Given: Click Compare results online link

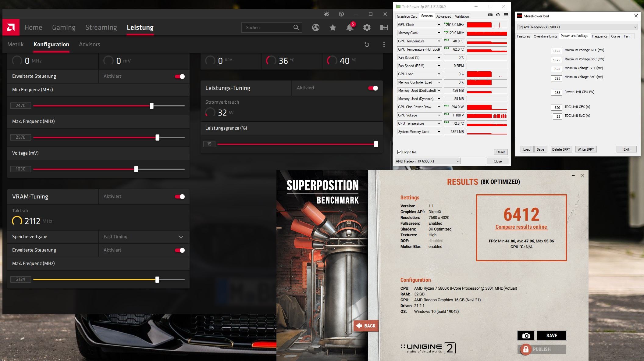Looking at the screenshot, I should (521, 227).
